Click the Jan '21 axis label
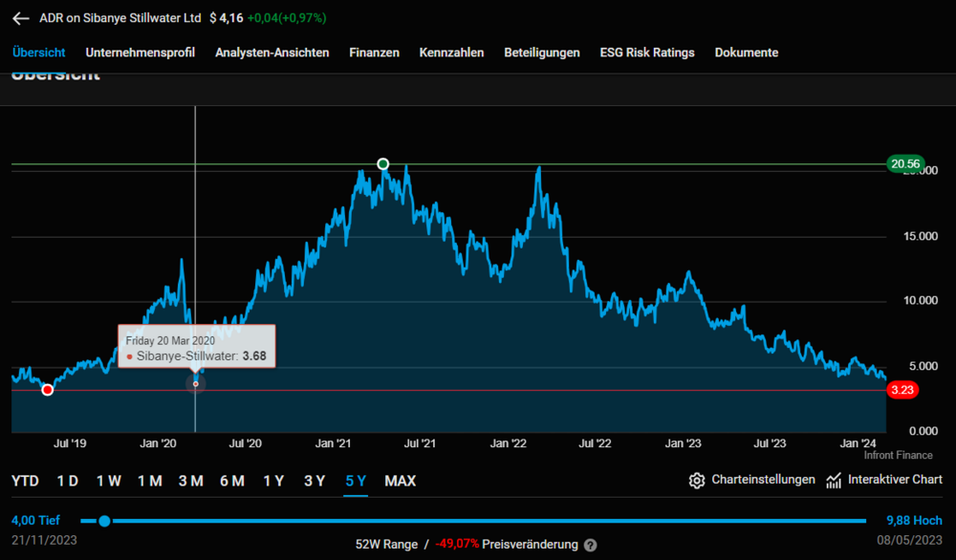This screenshot has height=560, width=956. tap(333, 443)
